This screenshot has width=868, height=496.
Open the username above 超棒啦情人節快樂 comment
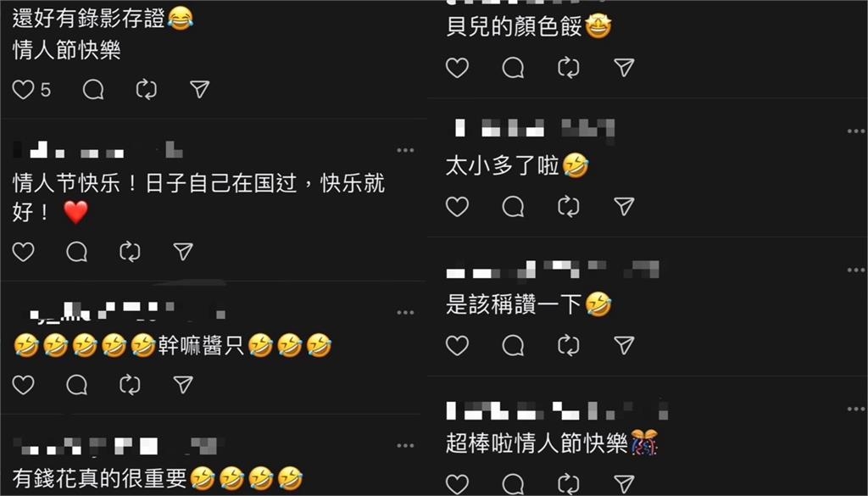pyautogui.click(x=557, y=410)
